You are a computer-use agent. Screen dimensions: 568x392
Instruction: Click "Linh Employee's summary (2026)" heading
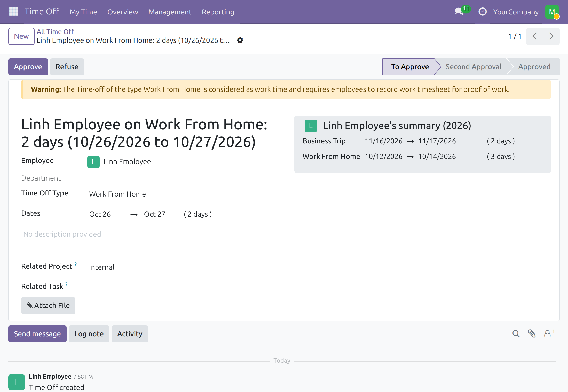point(397,126)
